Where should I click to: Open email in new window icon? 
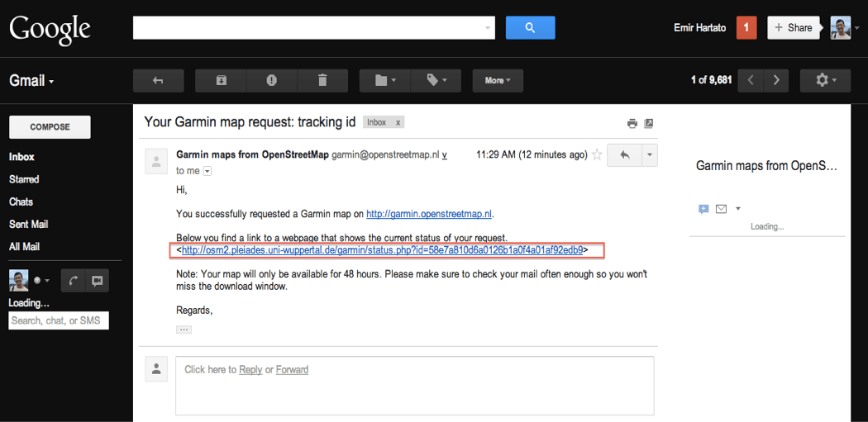coord(649,123)
